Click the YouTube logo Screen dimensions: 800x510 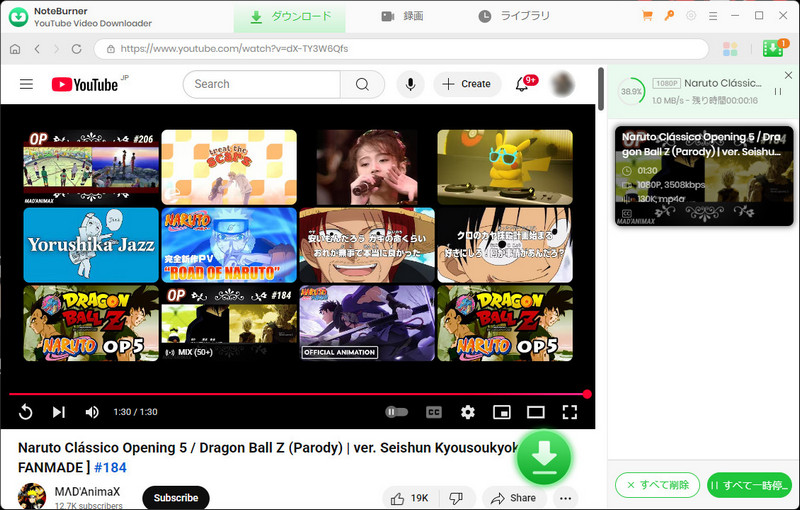click(85, 84)
